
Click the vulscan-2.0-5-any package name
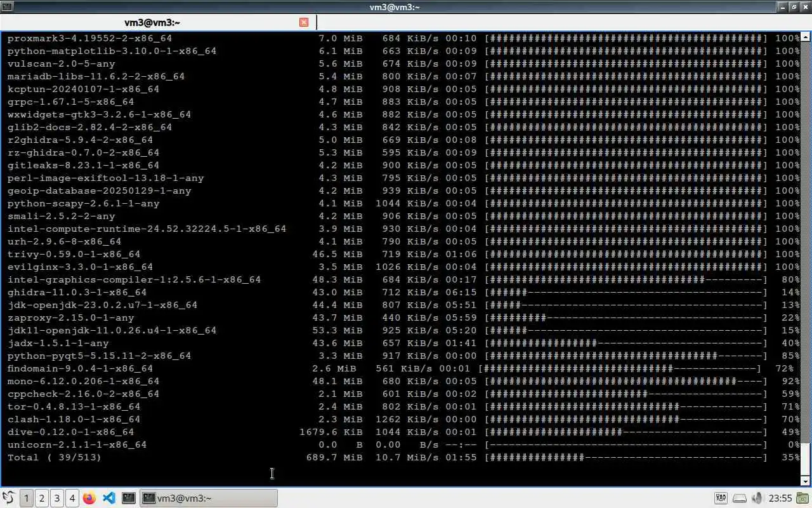click(x=61, y=63)
